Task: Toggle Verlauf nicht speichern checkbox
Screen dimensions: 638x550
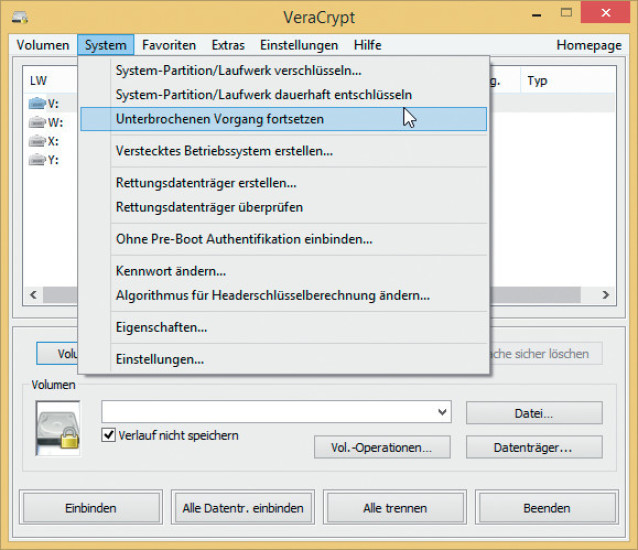Action: click(x=108, y=435)
